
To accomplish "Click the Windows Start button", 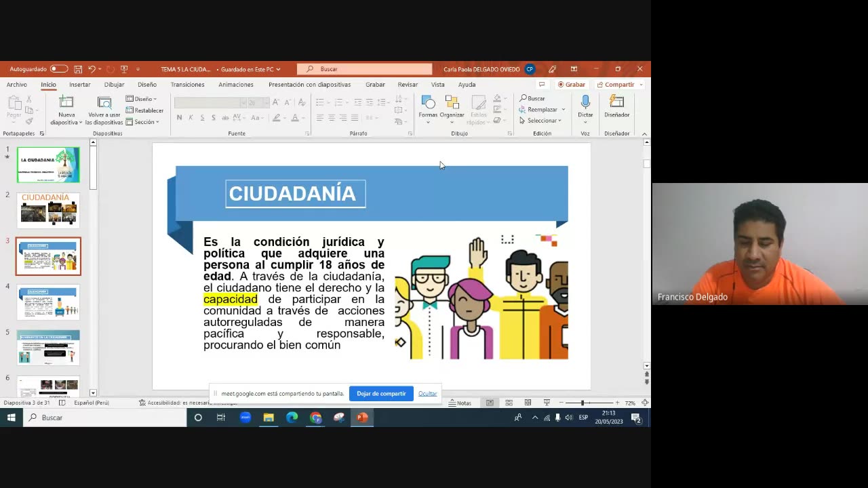I will coord(12,418).
